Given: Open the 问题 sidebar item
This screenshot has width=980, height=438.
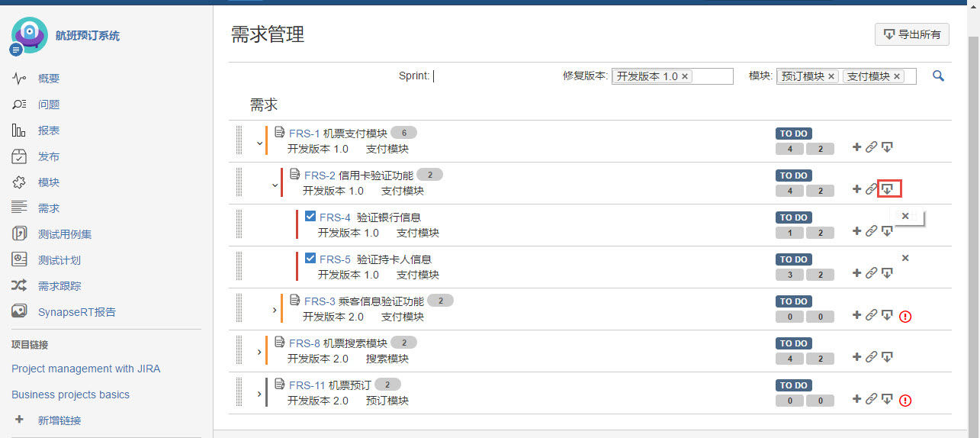Looking at the screenshot, I should 49,105.
